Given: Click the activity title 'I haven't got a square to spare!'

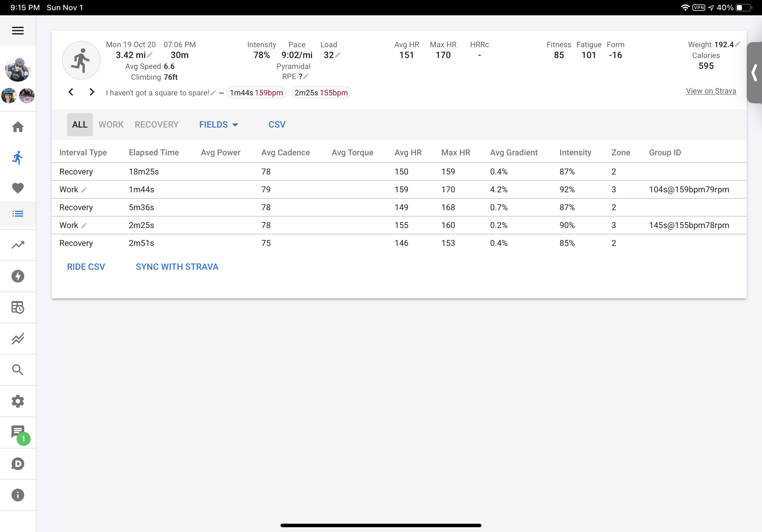Looking at the screenshot, I should click(x=157, y=92).
